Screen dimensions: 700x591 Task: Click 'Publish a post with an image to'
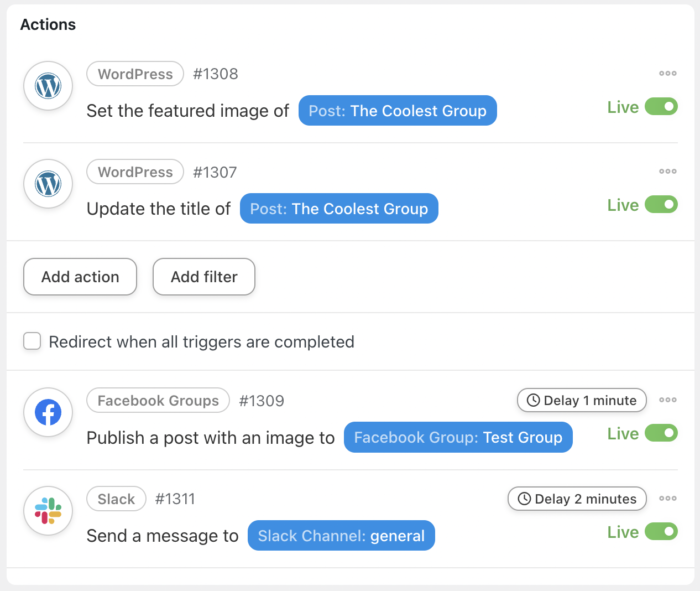[x=211, y=438]
